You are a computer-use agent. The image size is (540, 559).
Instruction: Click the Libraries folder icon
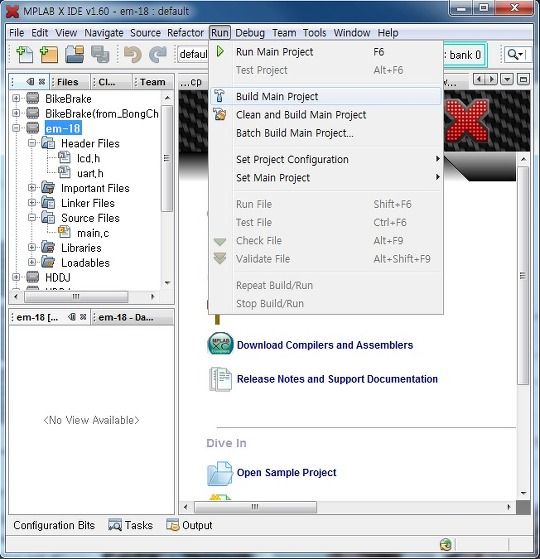48,247
